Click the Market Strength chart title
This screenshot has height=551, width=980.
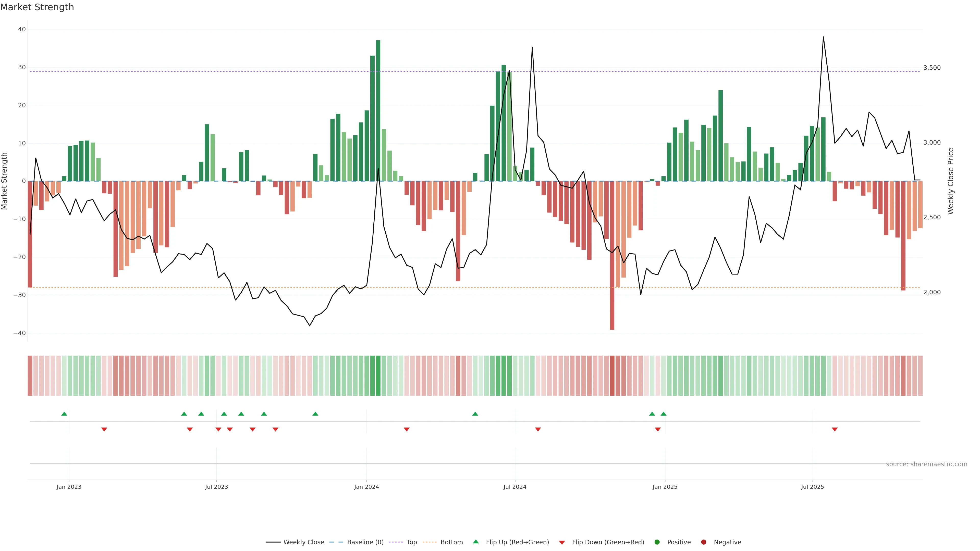[37, 7]
